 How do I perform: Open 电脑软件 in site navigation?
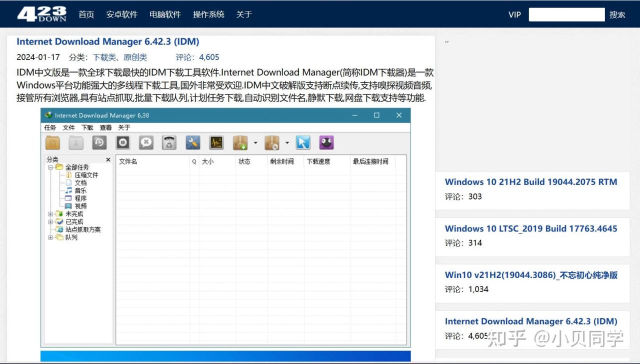(165, 14)
